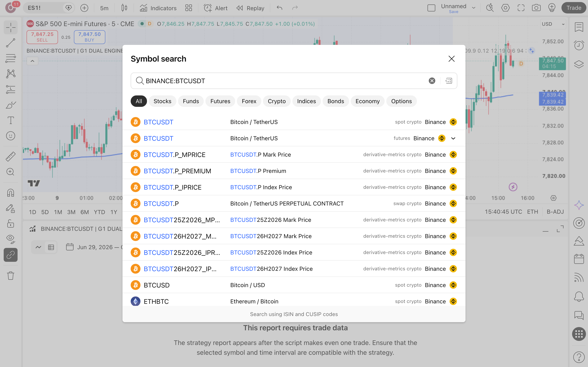Click the 7,847.50 BUY button
Image resolution: width=588 pixels, height=367 pixels.
tap(89, 37)
